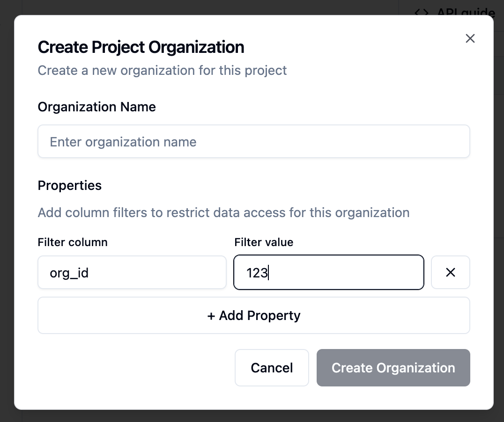Screen dimensions: 504x422
Task: Click the Properties section heading
Action: pos(69,185)
